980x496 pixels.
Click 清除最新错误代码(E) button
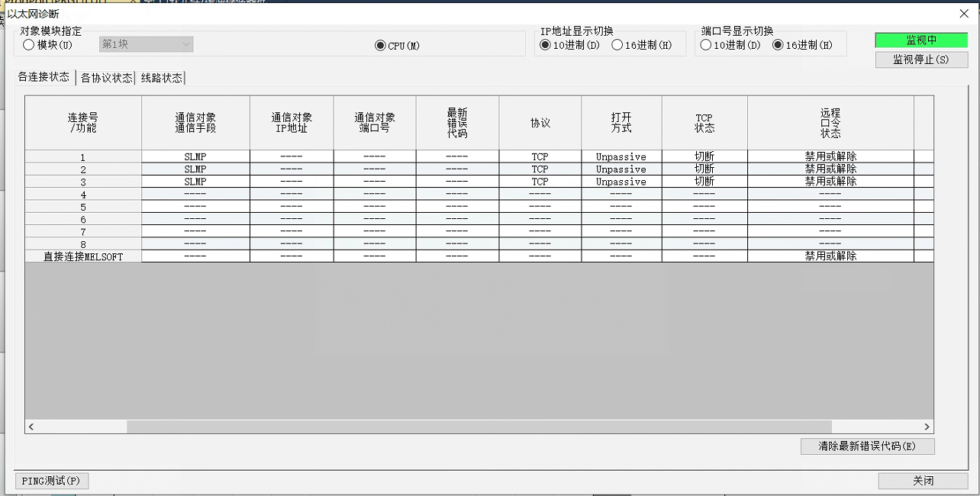pos(867,446)
